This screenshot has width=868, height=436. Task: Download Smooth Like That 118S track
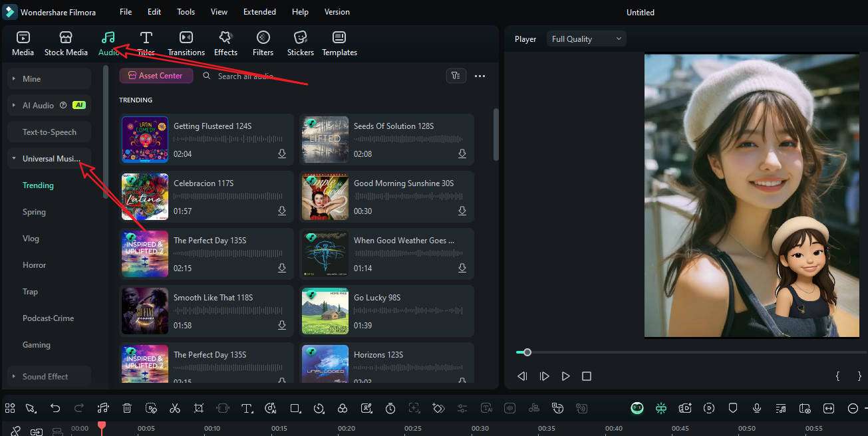(x=282, y=325)
